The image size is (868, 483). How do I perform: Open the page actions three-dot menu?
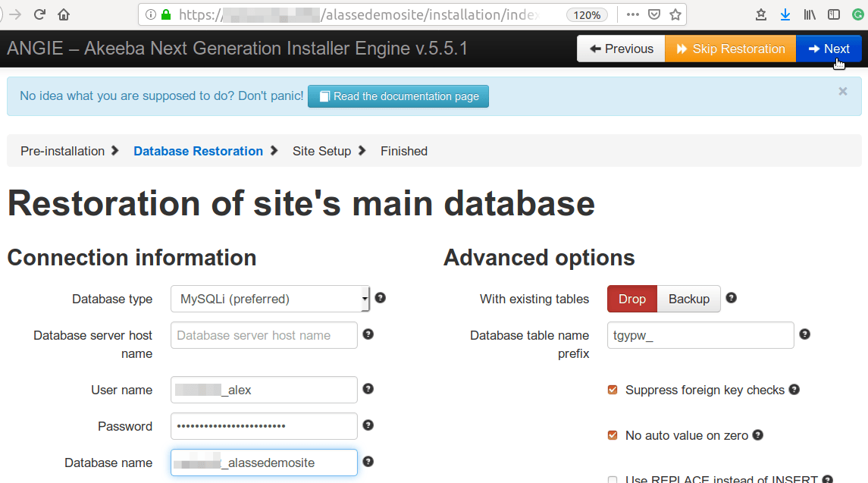pos(633,15)
